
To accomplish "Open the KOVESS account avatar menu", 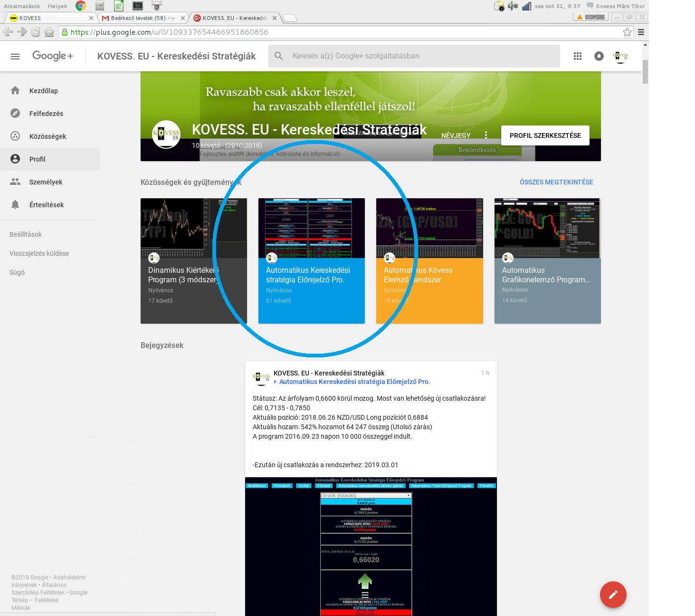I will coord(620,56).
